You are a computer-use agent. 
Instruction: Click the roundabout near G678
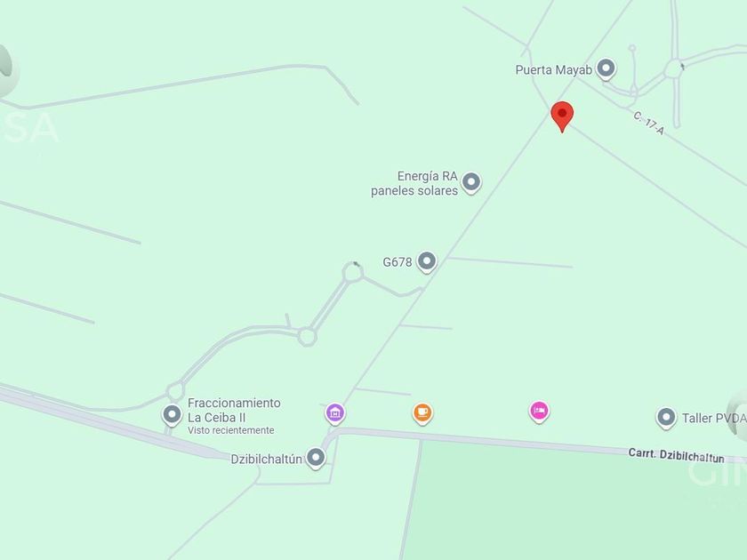[x=352, y=274]
